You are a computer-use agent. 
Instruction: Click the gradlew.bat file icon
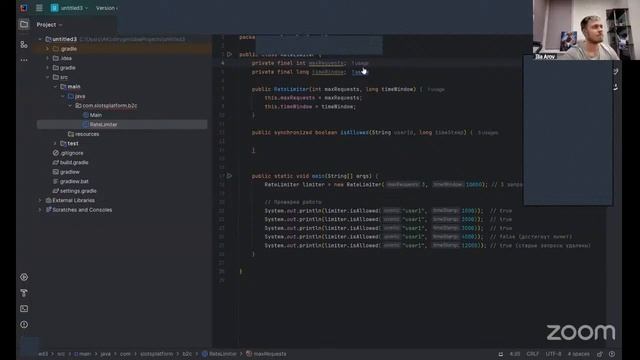(x=56, y=181)
